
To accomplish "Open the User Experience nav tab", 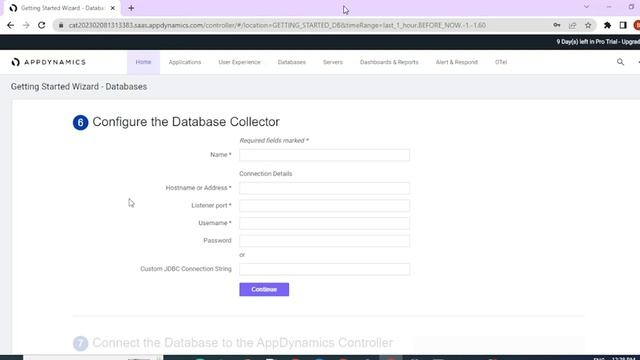I will [x=239, y=62].
